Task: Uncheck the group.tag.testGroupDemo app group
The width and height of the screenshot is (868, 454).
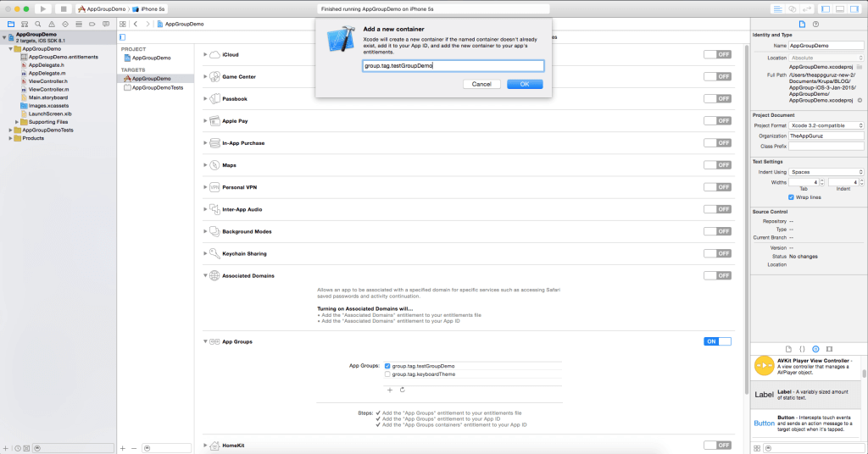Action: tap(387, 366)
